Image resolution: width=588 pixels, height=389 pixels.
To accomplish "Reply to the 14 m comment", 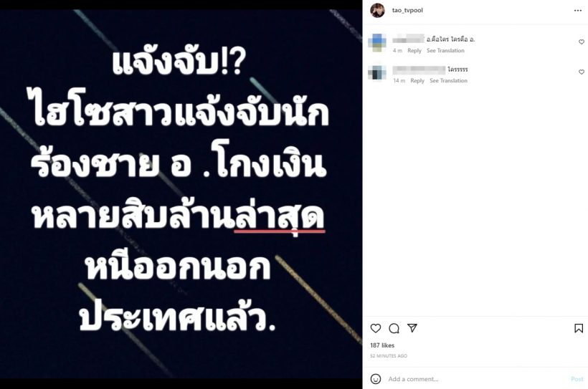I will pos(417,80).
